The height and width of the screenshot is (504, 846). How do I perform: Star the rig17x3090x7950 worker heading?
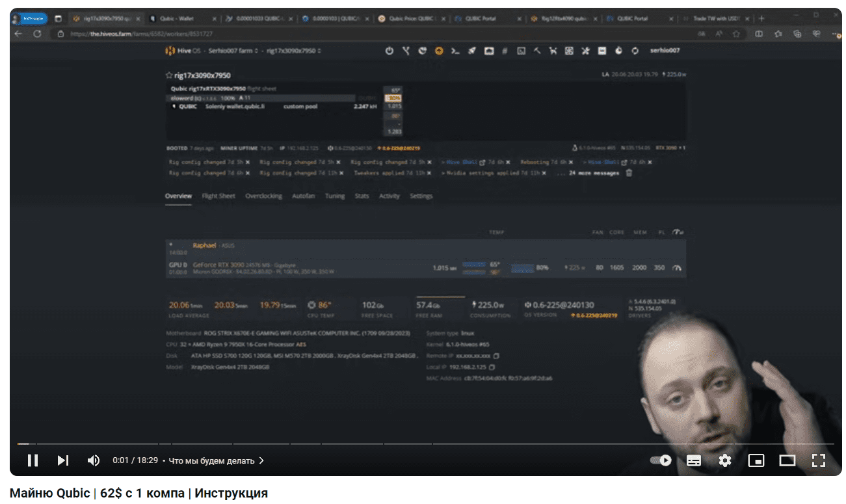pyautogui.click(x=169, y=75)
